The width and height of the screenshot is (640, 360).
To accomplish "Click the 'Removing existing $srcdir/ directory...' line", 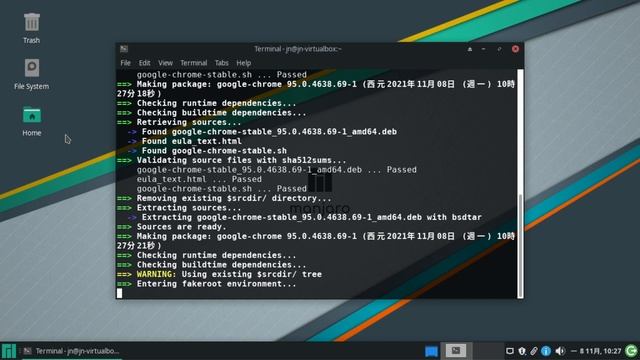I will point(234,198).
